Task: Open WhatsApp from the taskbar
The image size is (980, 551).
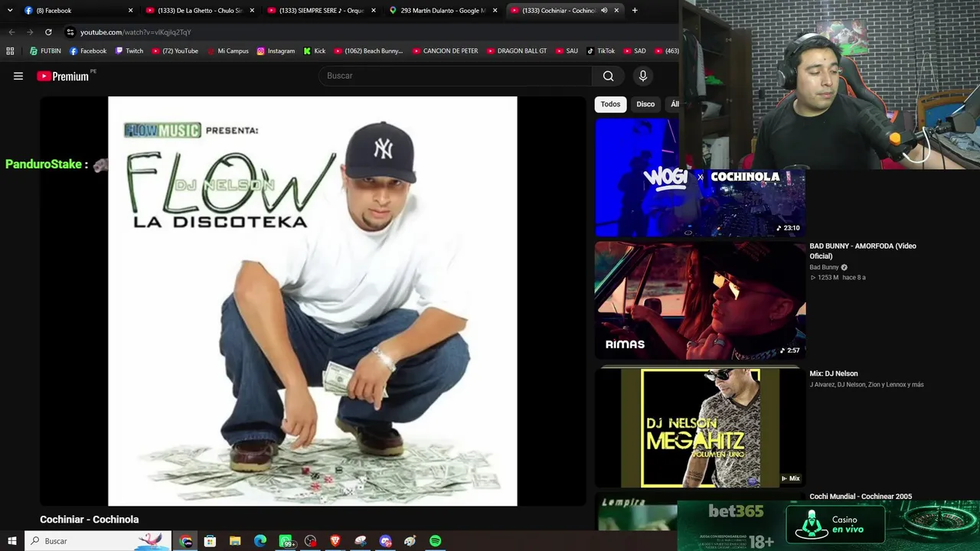Action: click(286, 541)
